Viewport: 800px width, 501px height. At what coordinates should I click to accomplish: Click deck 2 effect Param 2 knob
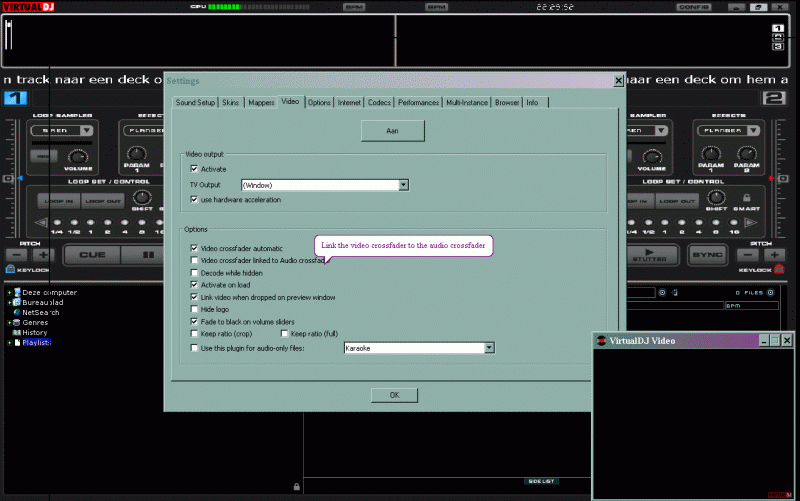click(746, 153)
